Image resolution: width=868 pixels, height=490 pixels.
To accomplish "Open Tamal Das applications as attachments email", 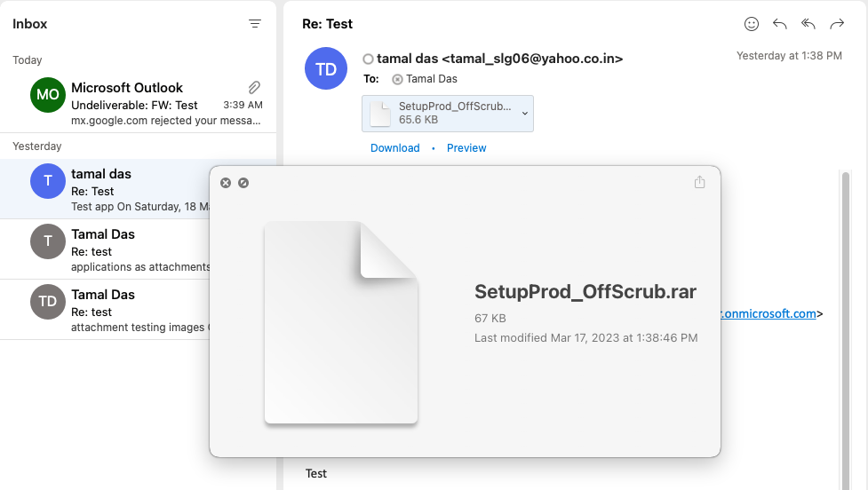I will 105,249.
